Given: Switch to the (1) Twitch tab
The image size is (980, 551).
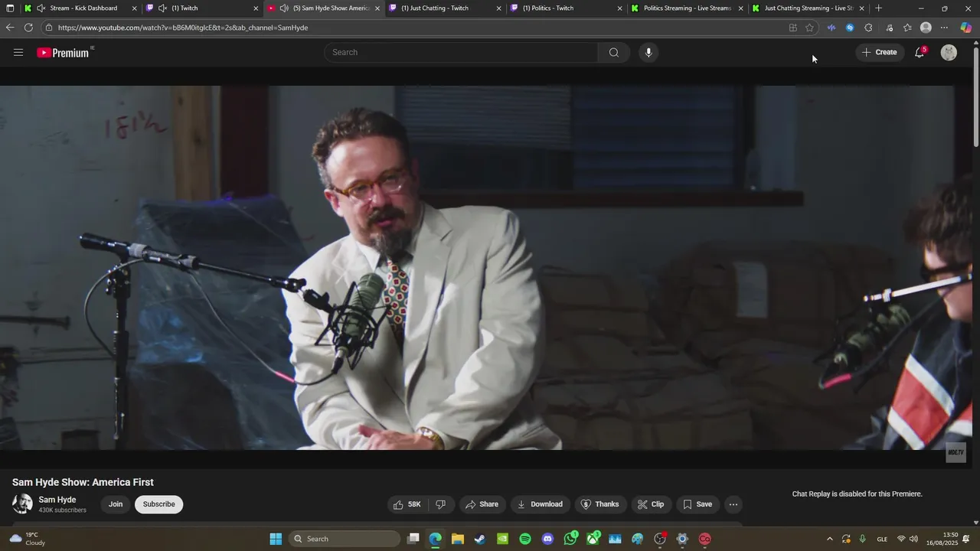Looking at the screenshot, I should tap(203, 8).
